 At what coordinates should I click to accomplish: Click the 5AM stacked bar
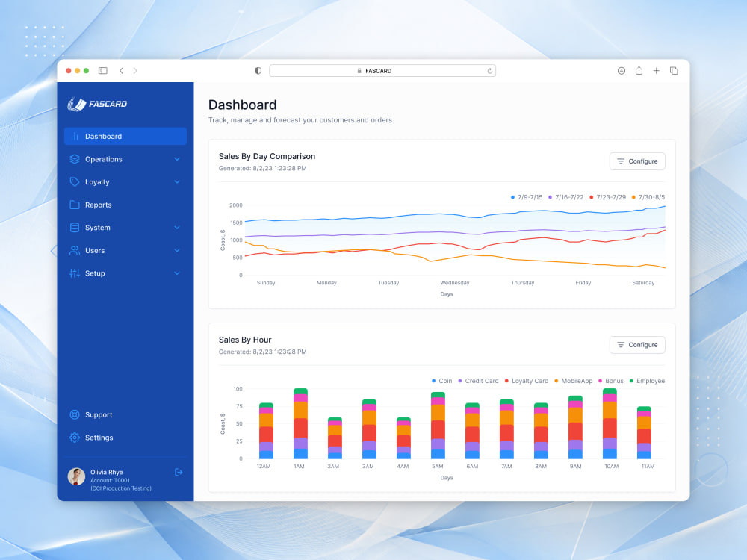tap(438, 426)
